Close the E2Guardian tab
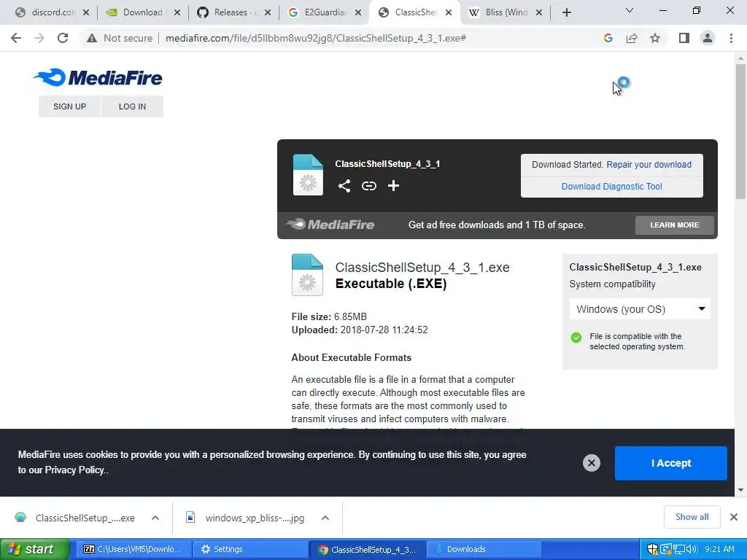The height and width of the screenshot is (560, 747). (358, 13)
